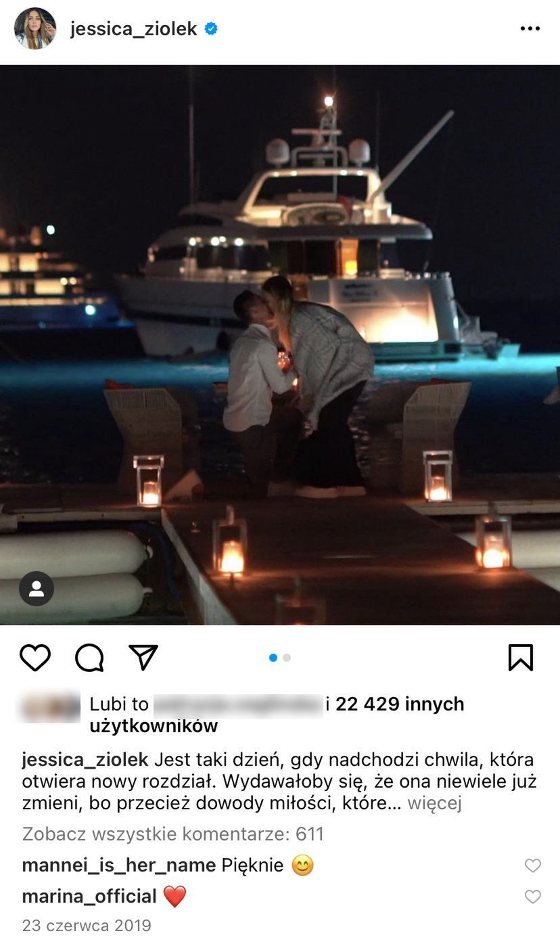
Task: Tap the blue verified badge
Action: (211, 28)
